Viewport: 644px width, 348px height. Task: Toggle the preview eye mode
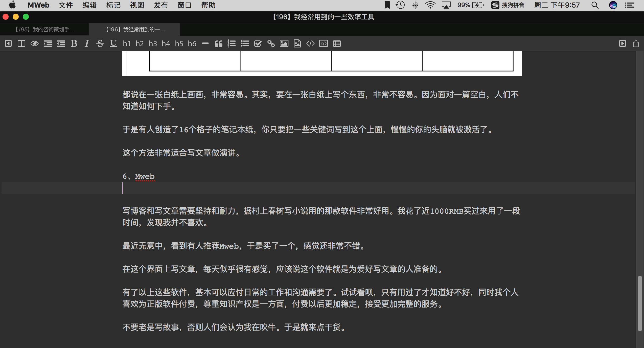(35, 43)
